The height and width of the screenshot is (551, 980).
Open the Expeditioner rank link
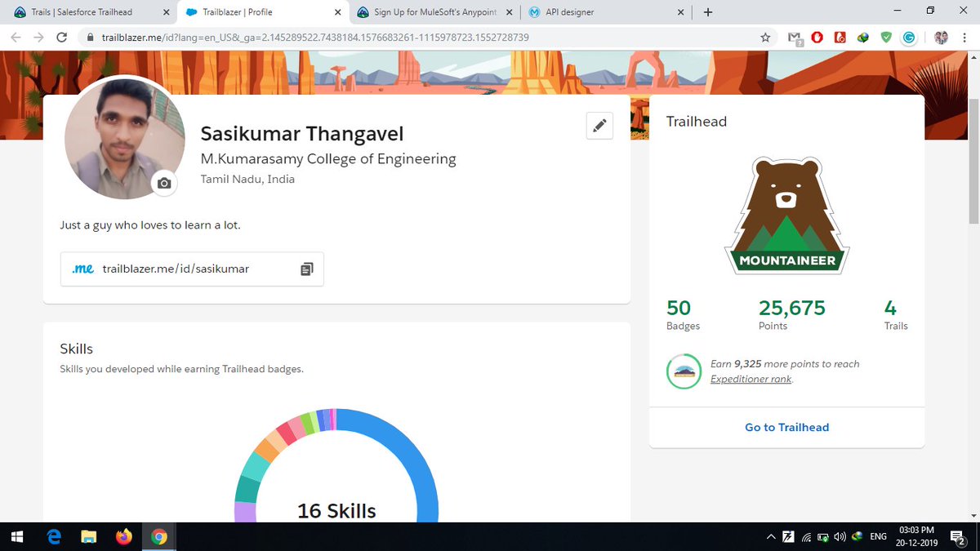pos(751,379)
